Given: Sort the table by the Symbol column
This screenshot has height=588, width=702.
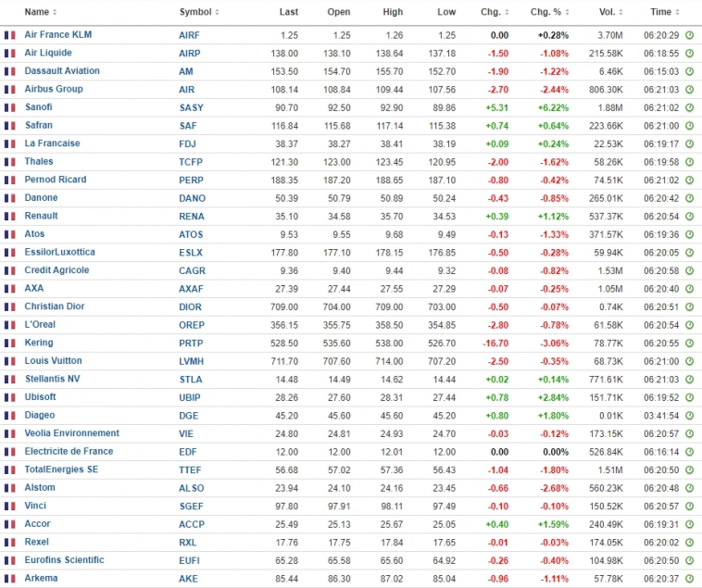Looking at the screenshot, I should [x=198, y=12].
